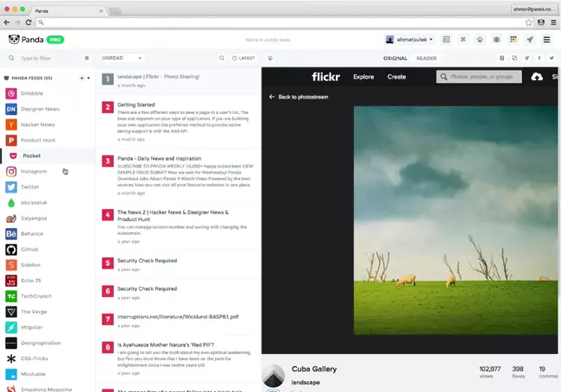The image size is (561, 392).
Task: Open the browser menu button
Action: [553, 22]
